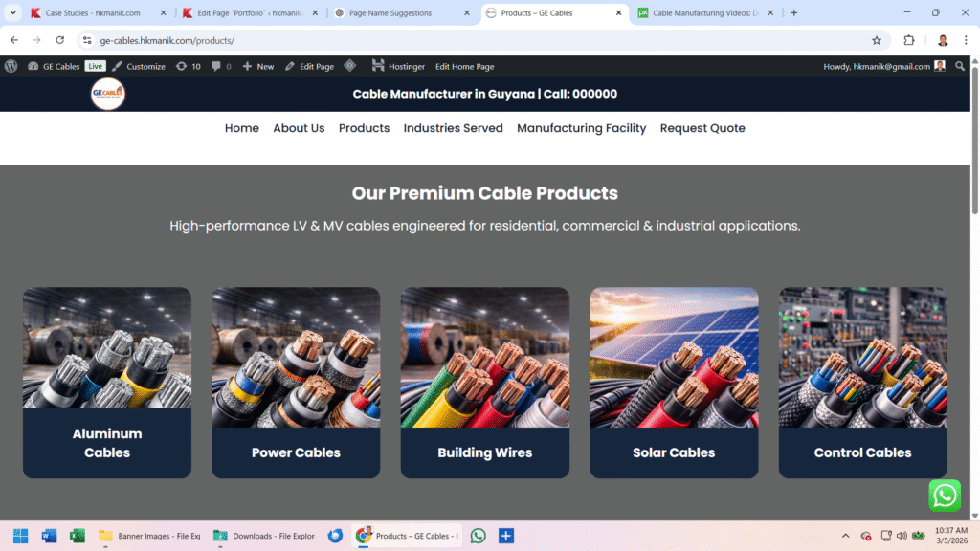Go to the Request Quote page
The image size is (980, 551).
tap(702, 128)
